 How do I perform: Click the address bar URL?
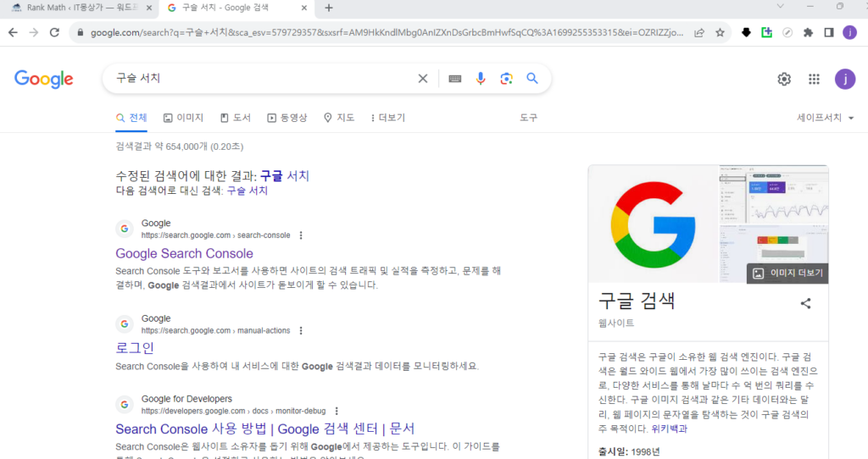tap(386, 33)
